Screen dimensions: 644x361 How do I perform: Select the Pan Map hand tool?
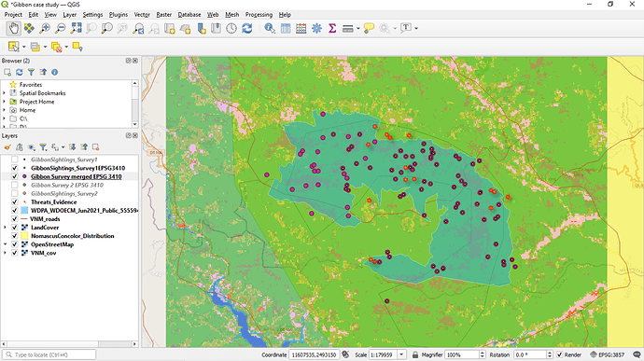(x=14, y=28)
